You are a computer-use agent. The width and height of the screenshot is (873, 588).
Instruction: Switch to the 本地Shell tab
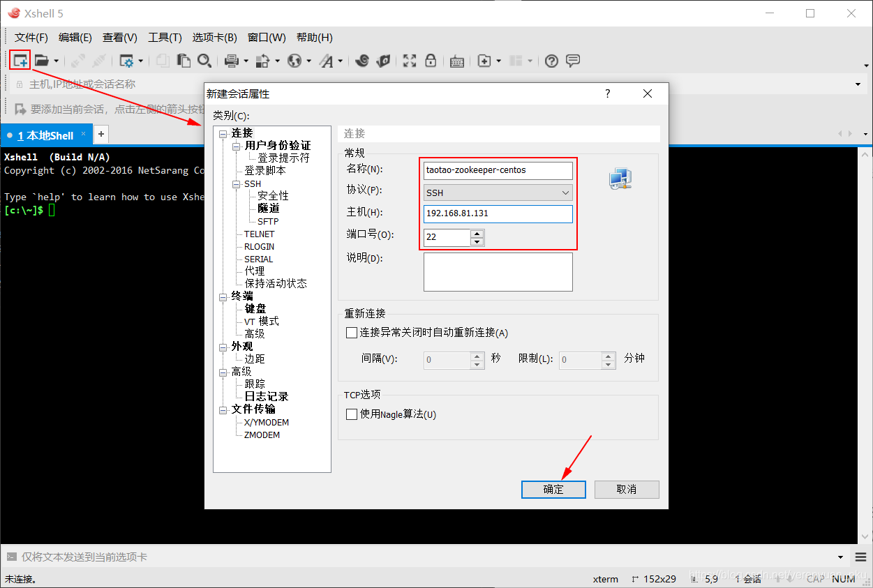pyautogui.click(x=45, y=135)
